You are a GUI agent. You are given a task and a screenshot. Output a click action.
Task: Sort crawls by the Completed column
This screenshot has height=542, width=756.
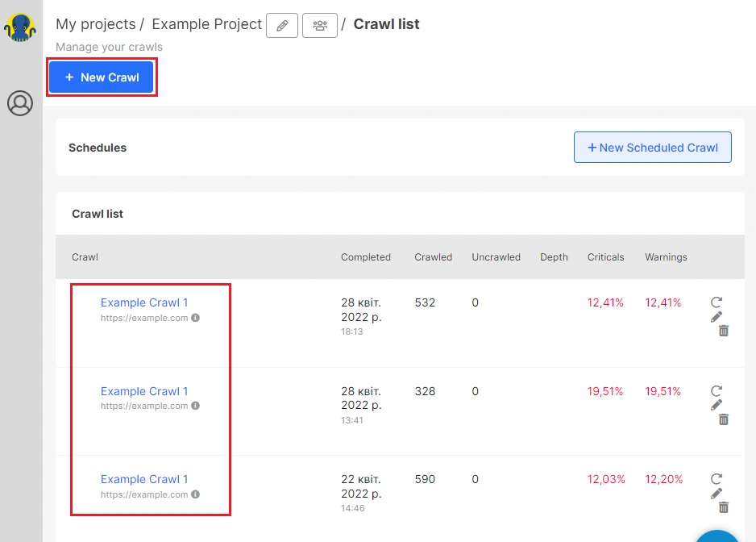(x=366, y=256)
